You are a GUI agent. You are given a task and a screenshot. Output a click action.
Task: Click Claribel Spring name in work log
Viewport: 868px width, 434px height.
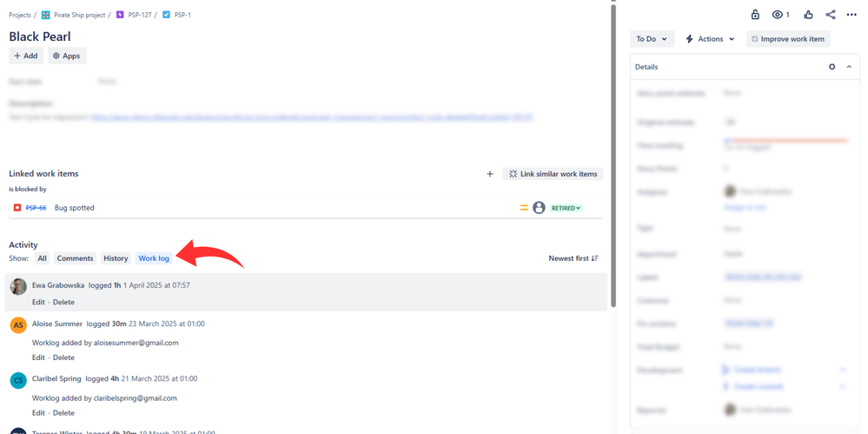tap(56, 379)
